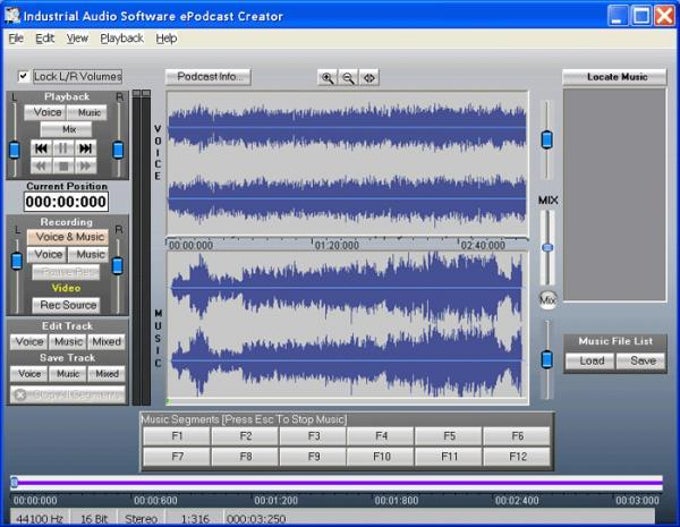
Task: Trigger music segment F7
Action: point(177,457)
